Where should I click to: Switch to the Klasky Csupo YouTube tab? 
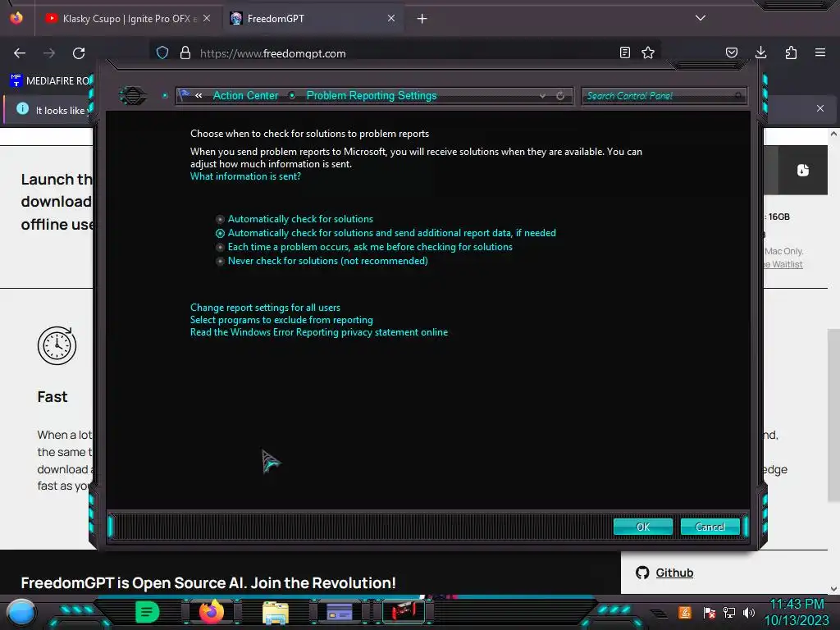click(x=127, y=18)
